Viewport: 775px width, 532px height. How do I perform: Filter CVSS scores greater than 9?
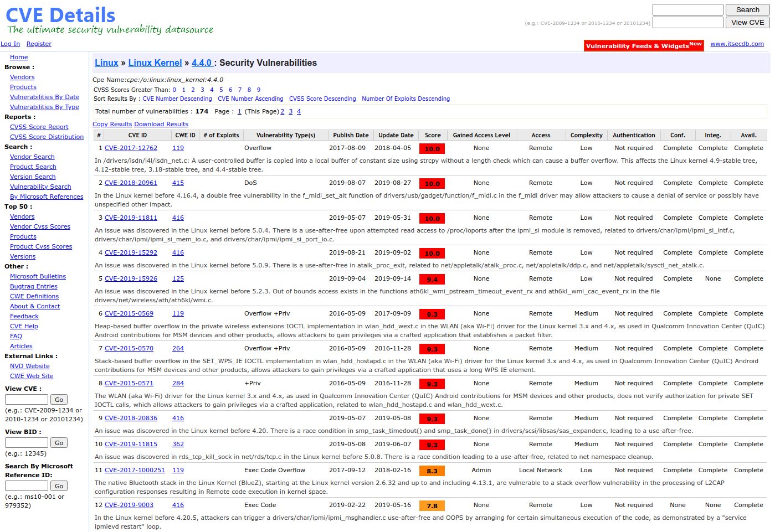258,89
